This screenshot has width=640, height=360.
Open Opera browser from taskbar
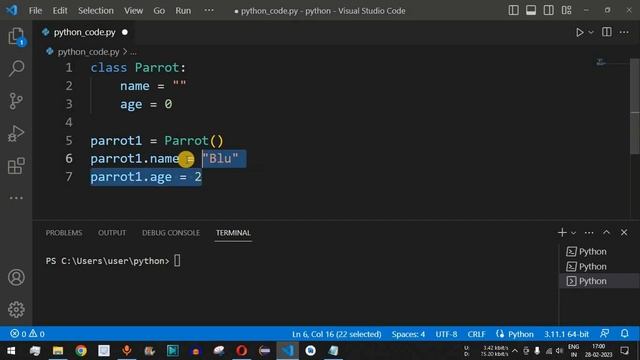point(242,351)
